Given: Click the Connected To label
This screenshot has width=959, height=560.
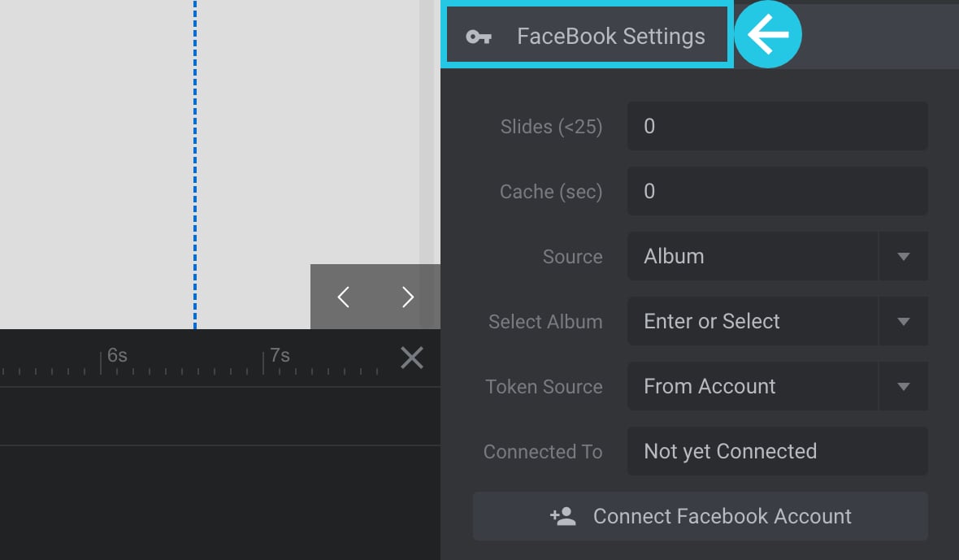Looking at the screenshot, I should click(x=543, y=451).
